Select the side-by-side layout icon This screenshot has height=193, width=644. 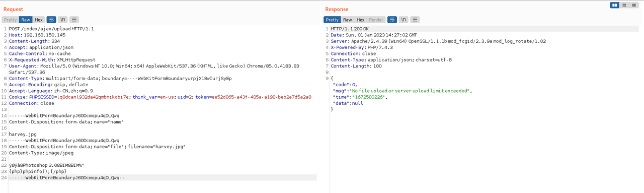pyautogui.click(x=614, y=5)
